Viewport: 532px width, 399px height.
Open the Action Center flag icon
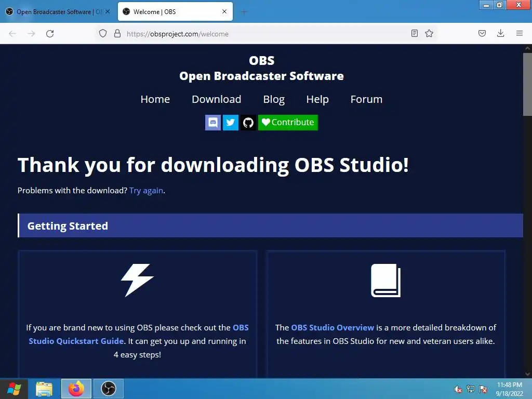pos(483,389)
